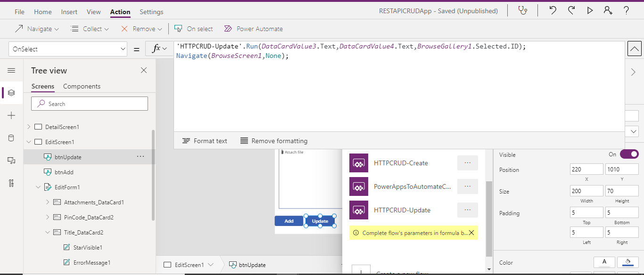This screenshot has width=644, height=275.
Task: Open Help with question mark icon
Action: click(x=626, y=10)
